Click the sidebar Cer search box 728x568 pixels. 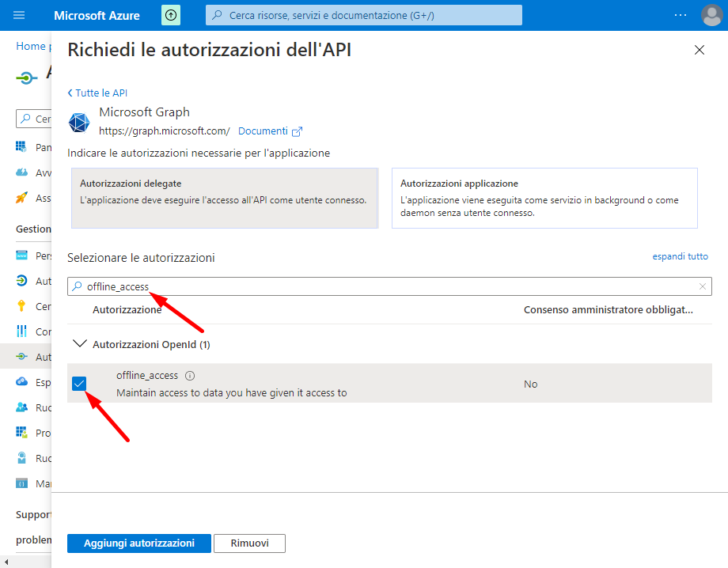point(33,119)
